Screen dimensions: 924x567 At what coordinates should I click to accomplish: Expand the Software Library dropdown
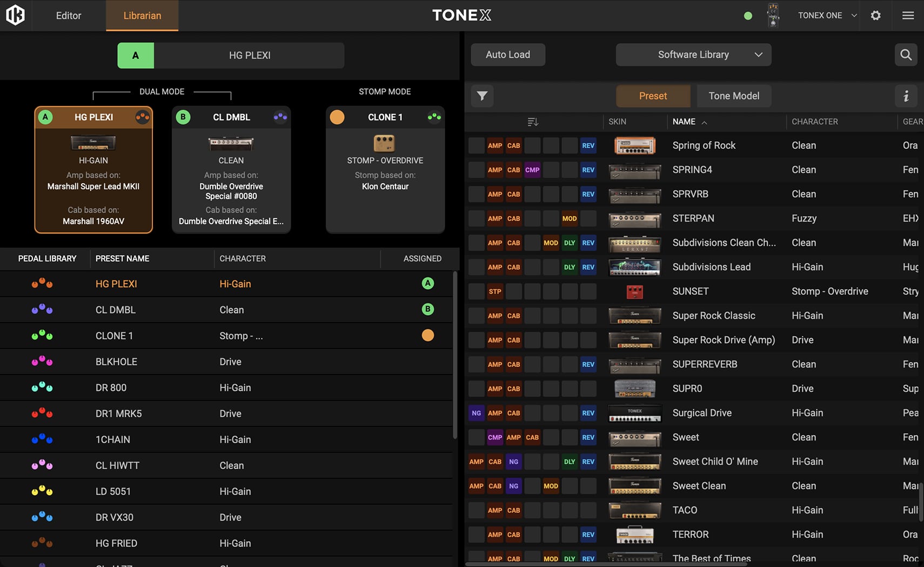(693, 55)
